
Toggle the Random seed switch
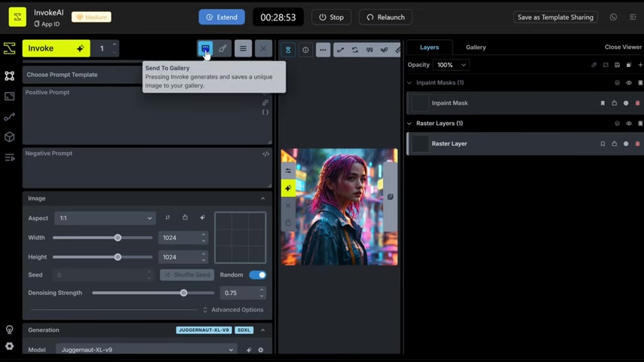(x=257, y=275)
